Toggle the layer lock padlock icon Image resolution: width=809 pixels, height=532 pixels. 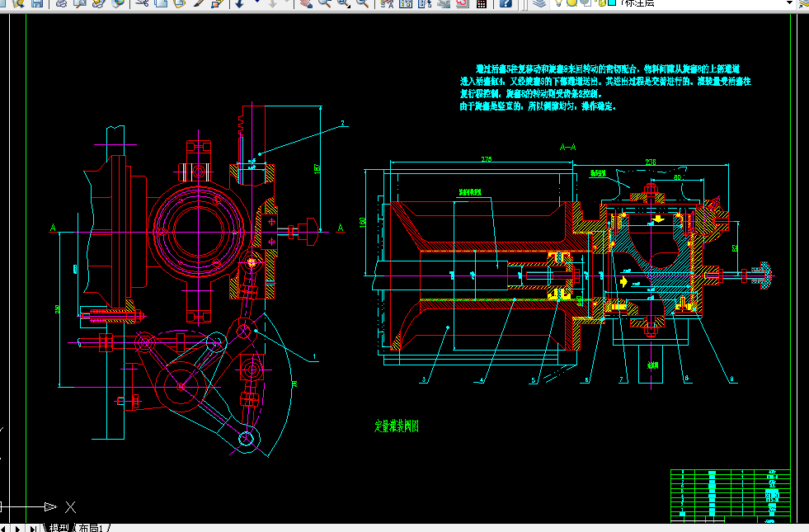pos(601,2)
